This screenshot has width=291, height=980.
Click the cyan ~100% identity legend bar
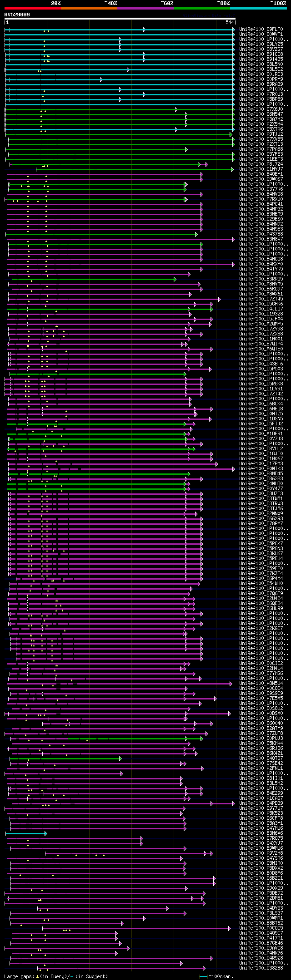click(258, 8)
